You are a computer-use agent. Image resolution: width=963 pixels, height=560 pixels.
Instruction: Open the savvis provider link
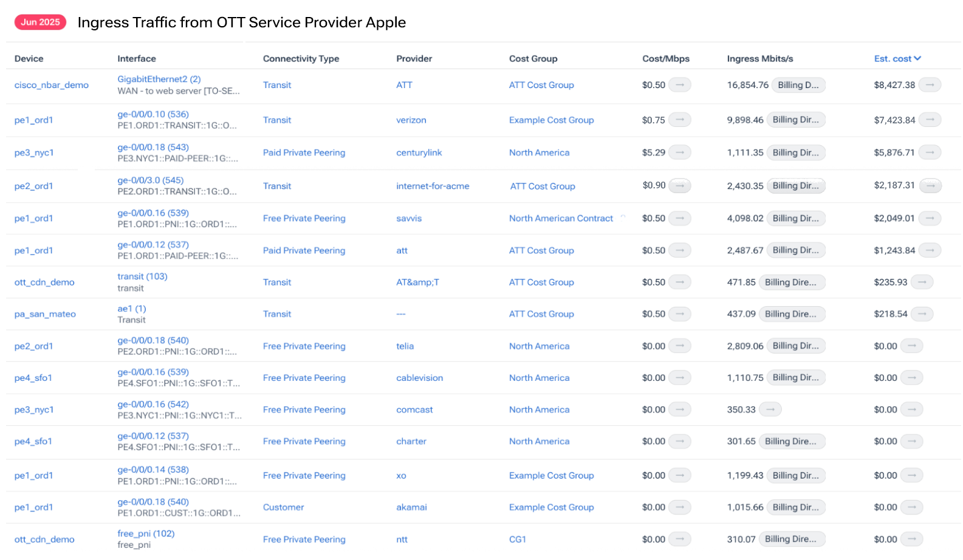pos(408,218)
